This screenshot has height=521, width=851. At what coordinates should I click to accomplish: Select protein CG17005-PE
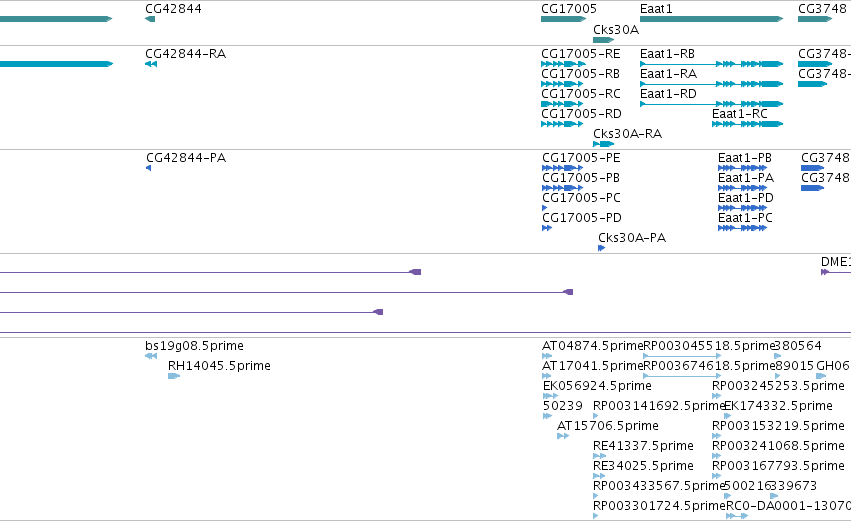click(x=581, y=158)
